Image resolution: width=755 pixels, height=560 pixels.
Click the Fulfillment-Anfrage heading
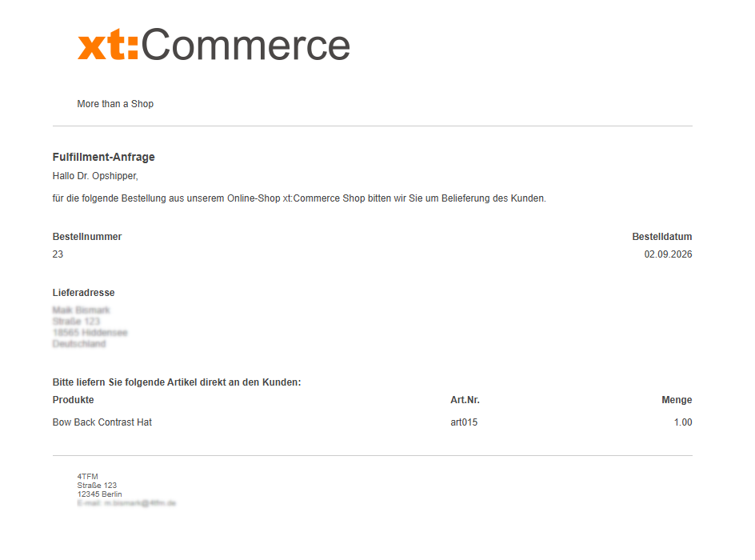pyautogui.click(x=103, y=157)
